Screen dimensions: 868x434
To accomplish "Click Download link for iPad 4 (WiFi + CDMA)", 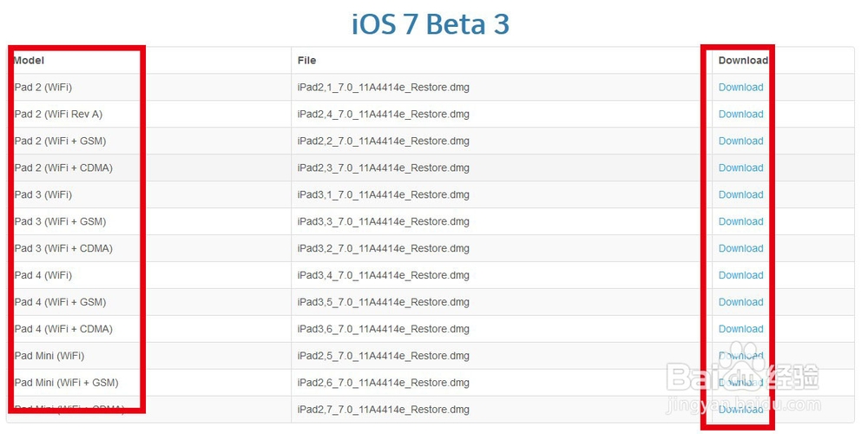I will (740, 329).
